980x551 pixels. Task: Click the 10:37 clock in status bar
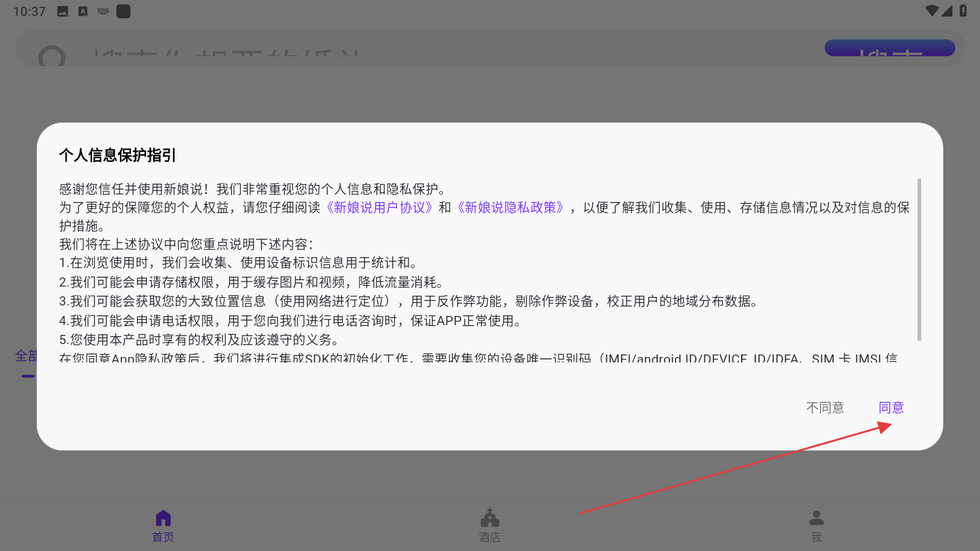pos(29,12)
